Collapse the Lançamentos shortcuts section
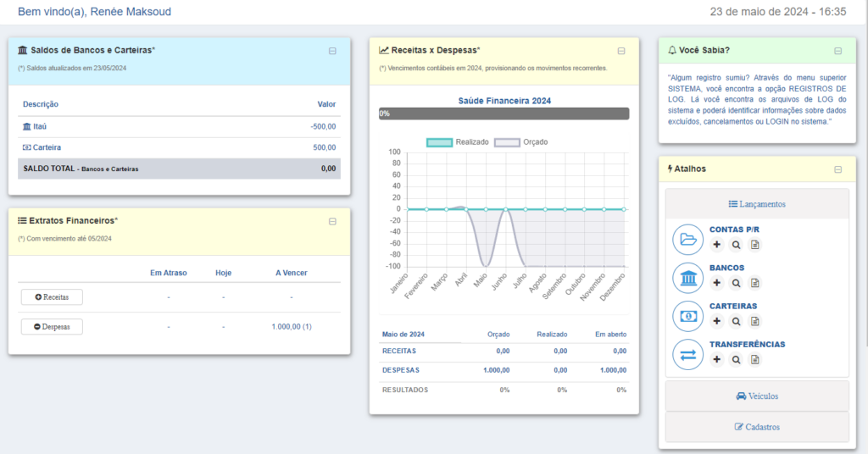The height and width of the screenshot is (454, 868). tap(757, 204)
